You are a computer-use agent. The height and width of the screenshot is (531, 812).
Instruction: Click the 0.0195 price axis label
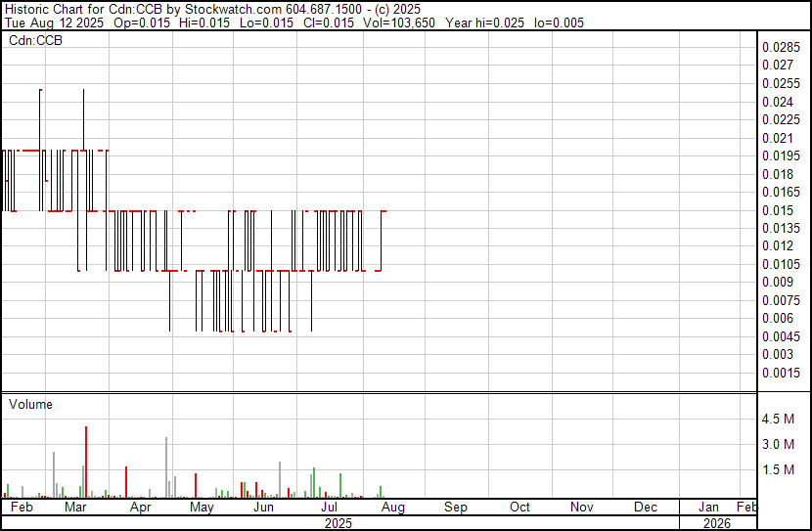tap(781, 155)
